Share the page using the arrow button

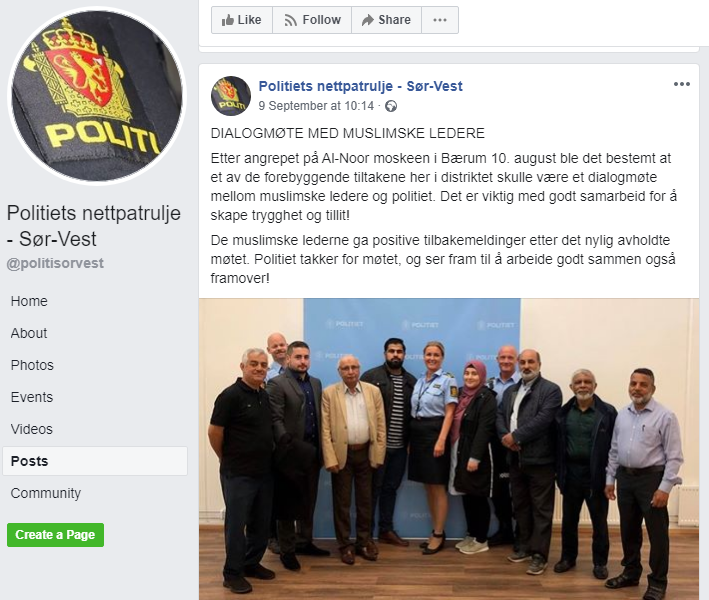pos(386,20)
